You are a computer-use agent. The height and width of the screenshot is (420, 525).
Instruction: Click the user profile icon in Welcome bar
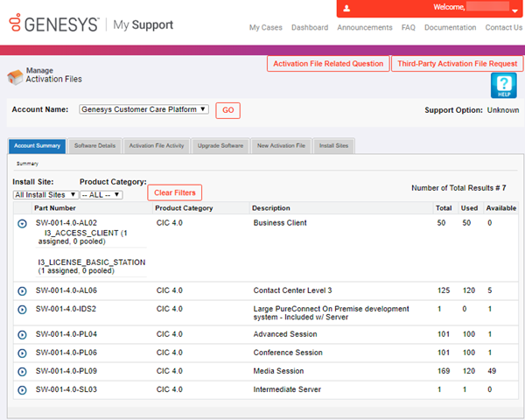tap(346, 9)
